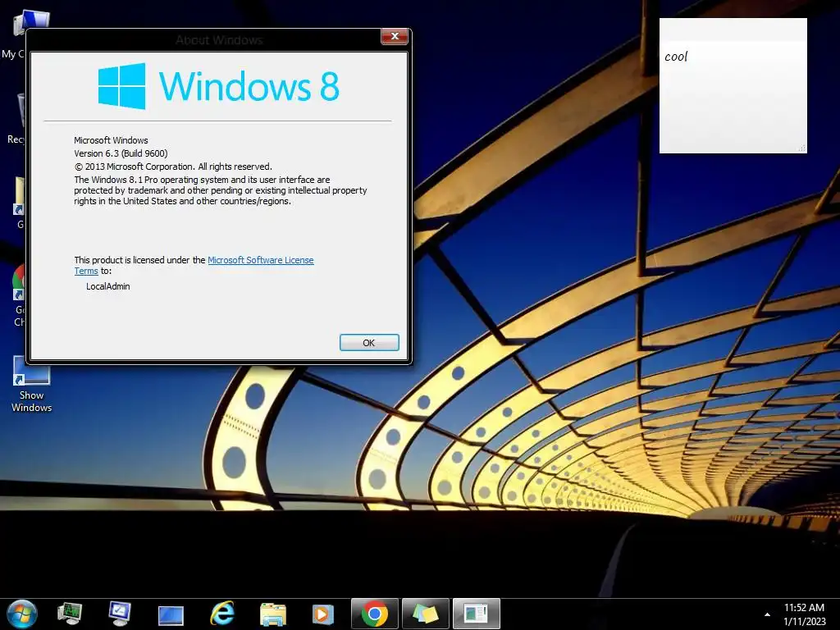Click the 'Microsoft Windows' label text

[111, 140]
